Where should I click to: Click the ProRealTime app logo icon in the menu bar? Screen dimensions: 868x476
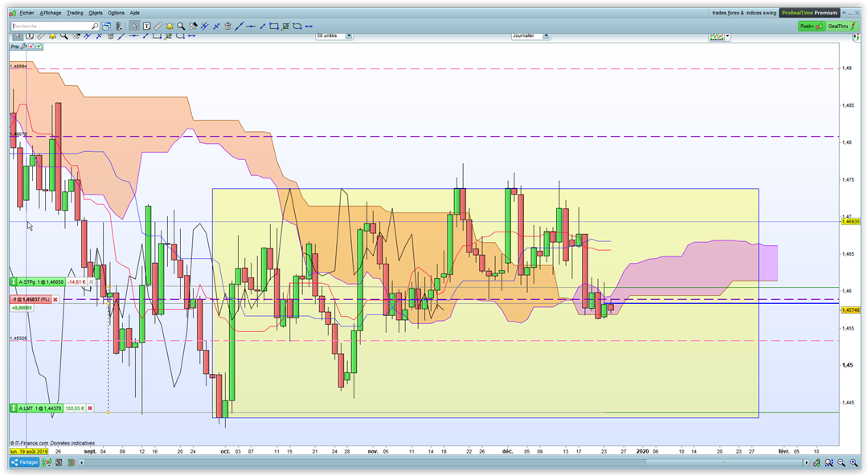pyautogui.click(x=12, y=13)
